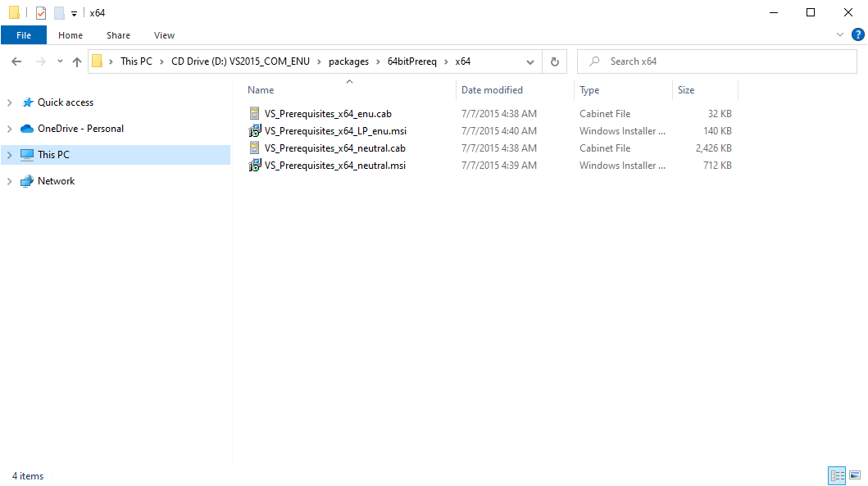Viewport: 868px width, 486px height.
Task: Click the x64 breadcrumb segment
Action: 463,61
